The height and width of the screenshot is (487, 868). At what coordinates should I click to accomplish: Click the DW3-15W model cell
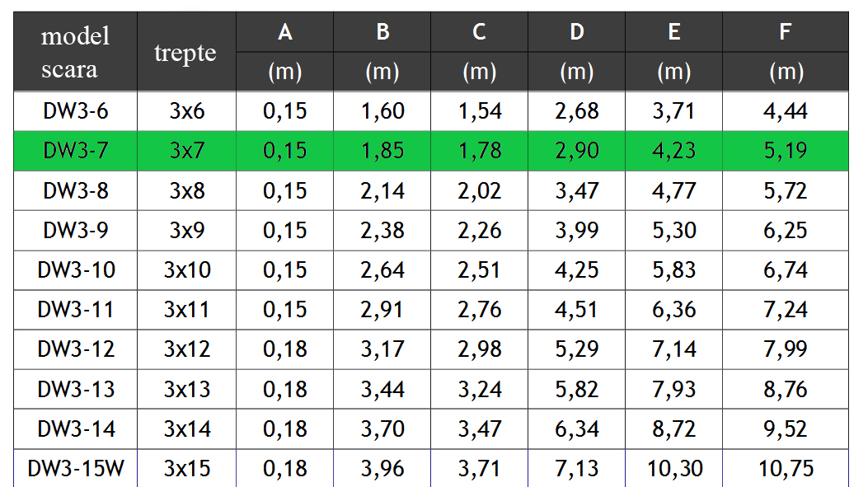pos(75,469)
